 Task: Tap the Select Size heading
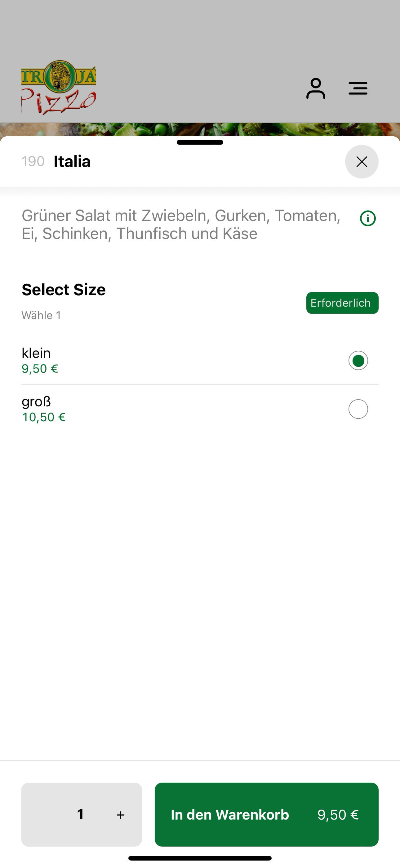64,289
